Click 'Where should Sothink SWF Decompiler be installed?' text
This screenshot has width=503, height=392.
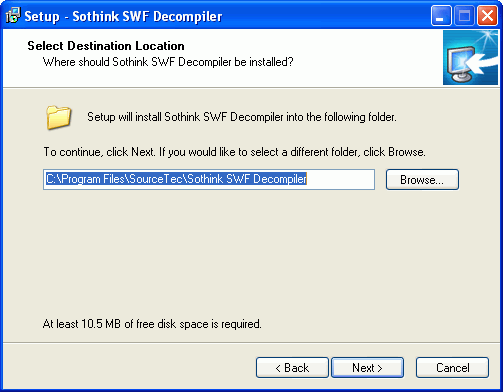[x=168, y=62]
